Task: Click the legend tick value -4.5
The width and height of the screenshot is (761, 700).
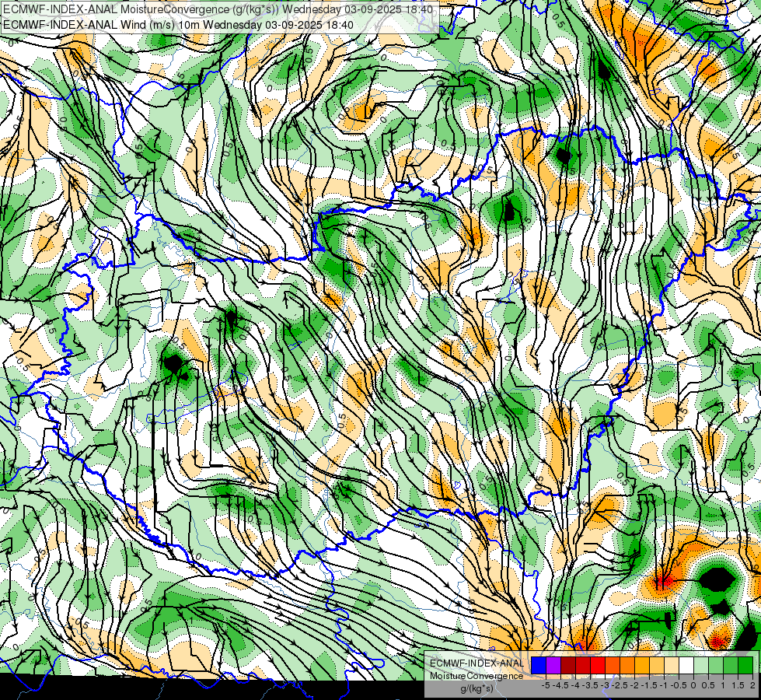Action: [560, 685]
